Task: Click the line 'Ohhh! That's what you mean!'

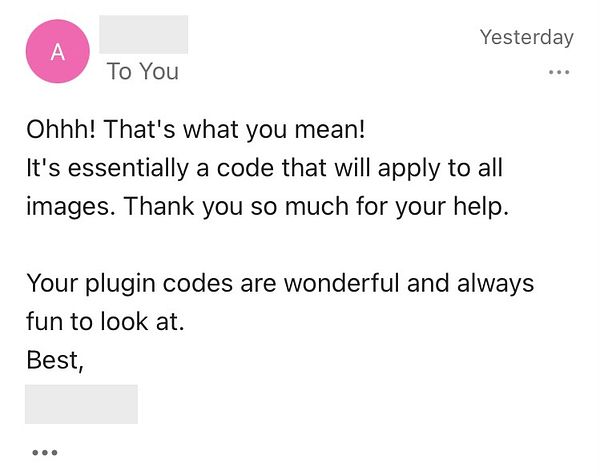Action: (196, 129)
